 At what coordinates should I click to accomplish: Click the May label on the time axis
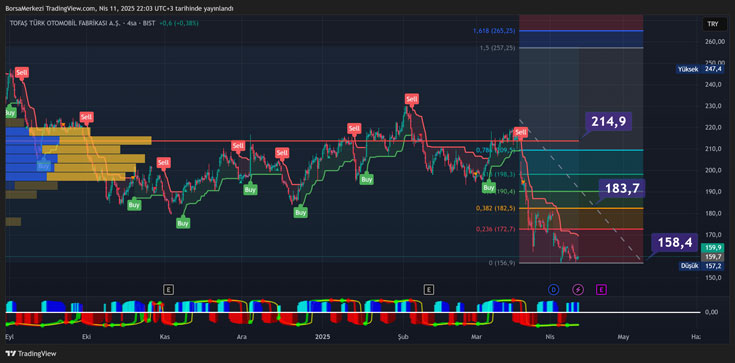click(623, 337)
